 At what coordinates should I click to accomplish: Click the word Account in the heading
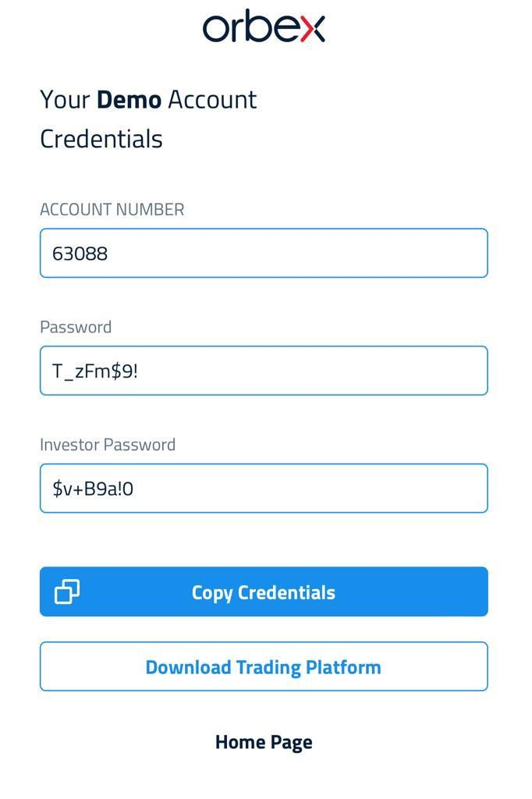[212, 99]
